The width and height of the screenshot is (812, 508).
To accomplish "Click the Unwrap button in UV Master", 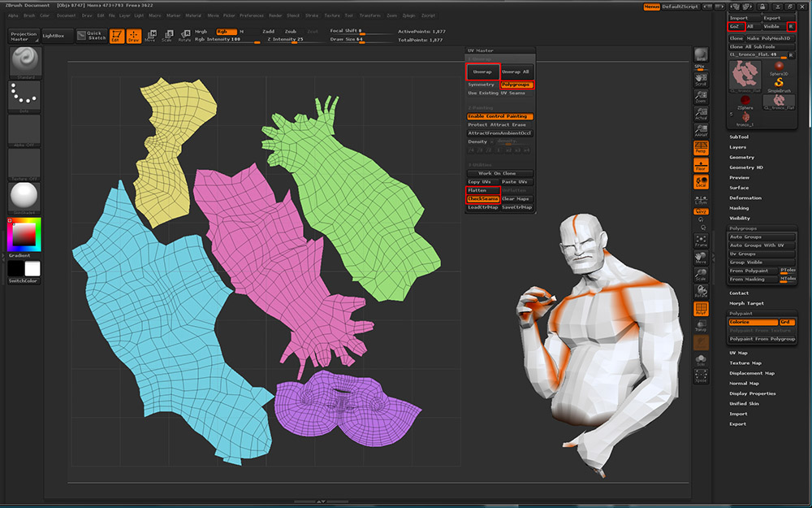I will [482, 72].
